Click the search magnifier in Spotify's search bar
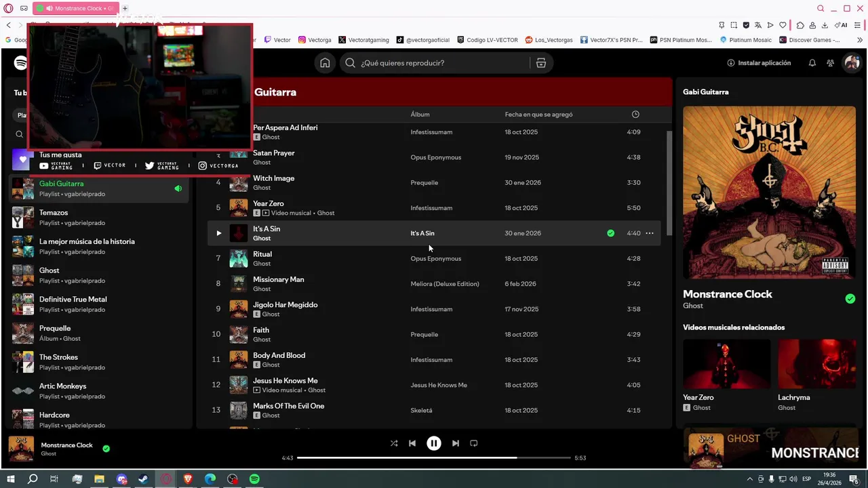This screenshot has height=488, width=868. tap(350, 63)
